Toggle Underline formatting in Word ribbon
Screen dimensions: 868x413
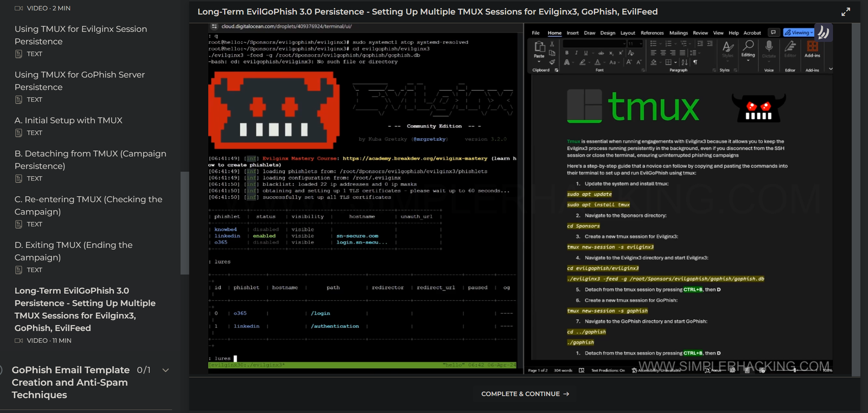pyautogui.click(x=585, y=53)
